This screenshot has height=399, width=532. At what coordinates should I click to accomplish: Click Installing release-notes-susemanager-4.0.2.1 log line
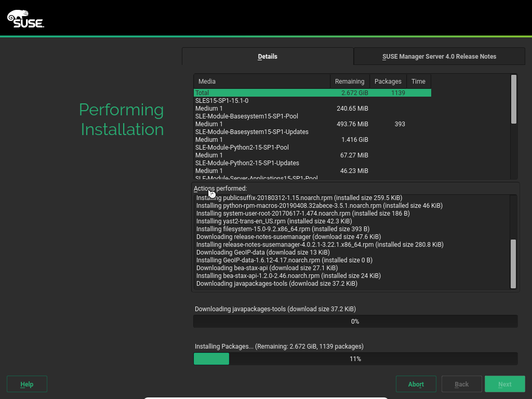pos(320,245)
